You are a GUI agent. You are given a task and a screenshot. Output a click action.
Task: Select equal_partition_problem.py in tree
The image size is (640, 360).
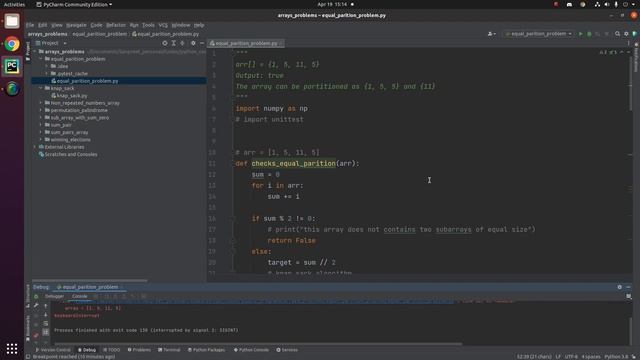[x=87, y=81]
